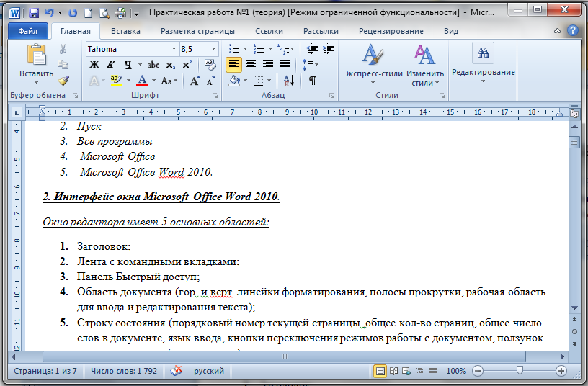Copy selection using the Copy icon

63,65
